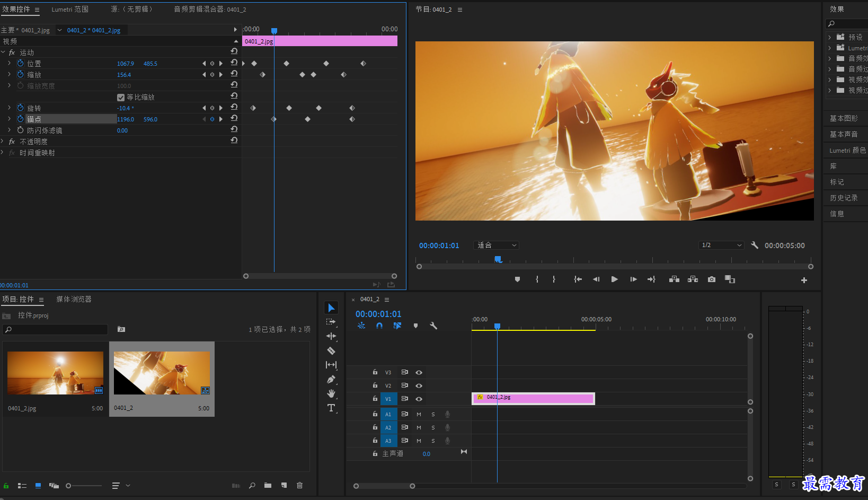Viewport: 868px width, 500px height.
Task: Step forward one frame in Program monitor
Action: [633, 279]
